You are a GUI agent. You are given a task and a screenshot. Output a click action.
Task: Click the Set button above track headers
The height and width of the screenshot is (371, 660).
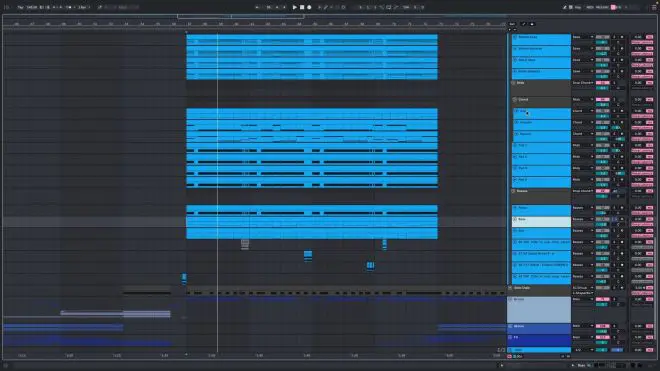point(512,24)
